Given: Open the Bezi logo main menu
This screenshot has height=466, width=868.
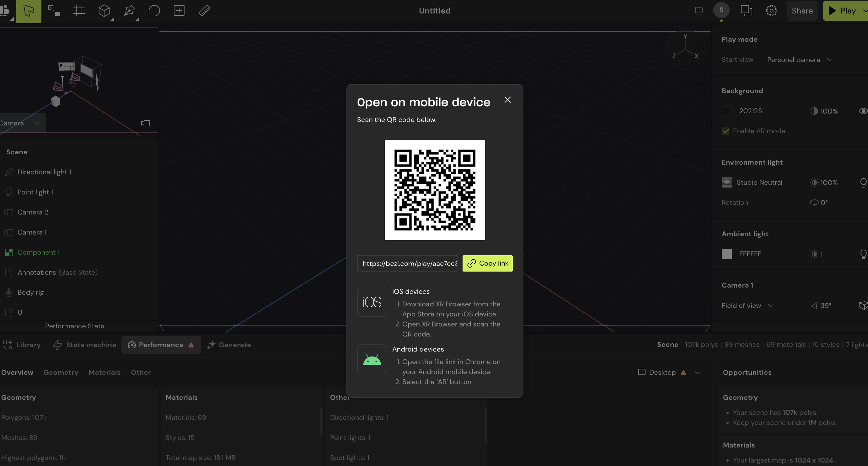Looking at the screenshot, I should coord(5,11).
